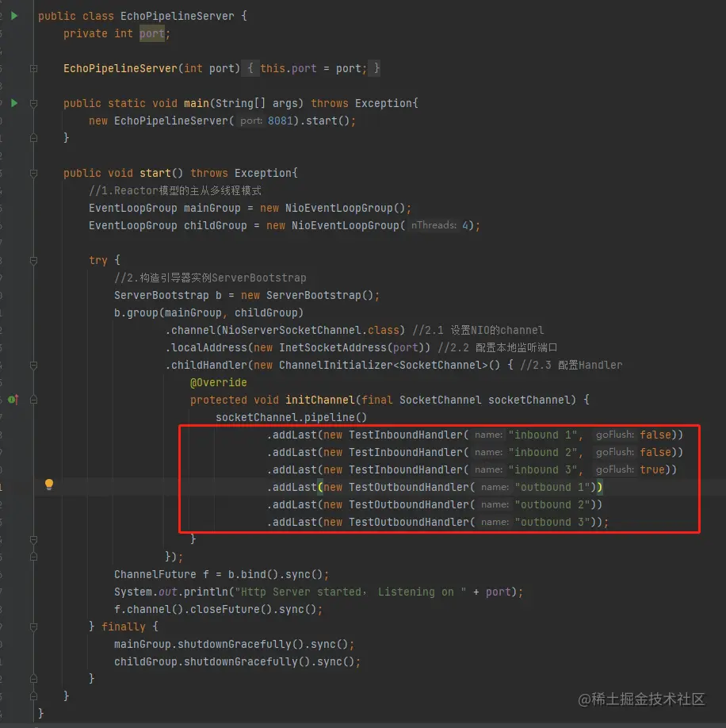
Task: Click the 'try' keyword
Action: [97, 260]
